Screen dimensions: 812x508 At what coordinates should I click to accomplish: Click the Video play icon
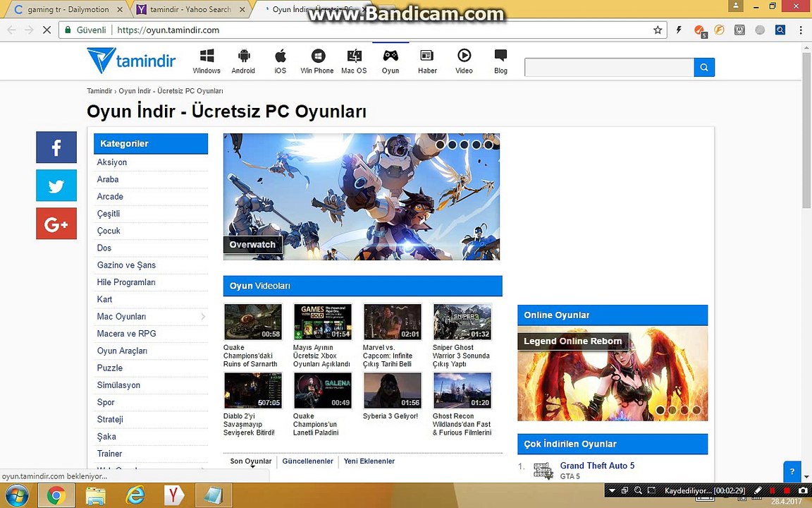click(x=464, y=56)
